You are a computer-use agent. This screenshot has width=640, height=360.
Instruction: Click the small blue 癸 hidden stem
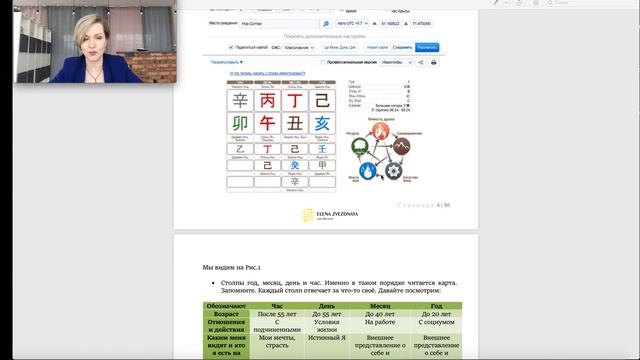coord(295,165)
